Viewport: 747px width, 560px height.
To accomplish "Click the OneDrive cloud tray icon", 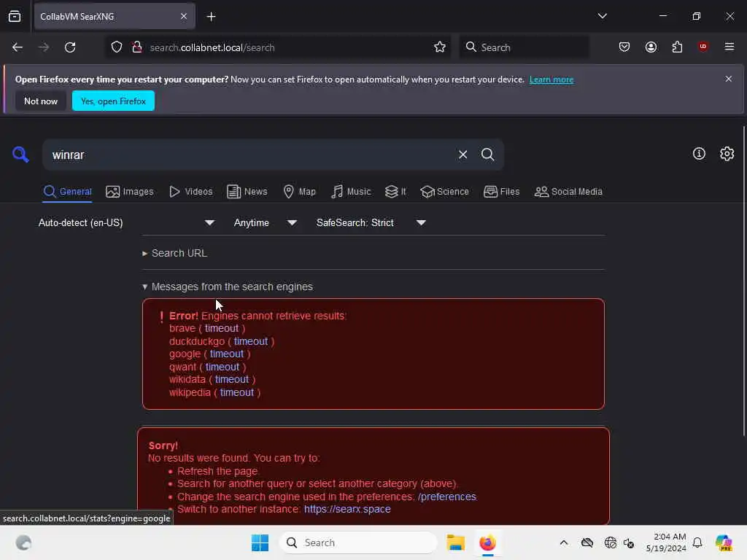I will point(587,542).
